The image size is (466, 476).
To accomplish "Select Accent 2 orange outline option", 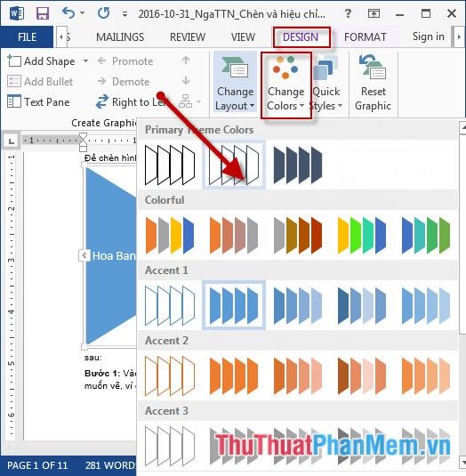I will click(170, 375).
